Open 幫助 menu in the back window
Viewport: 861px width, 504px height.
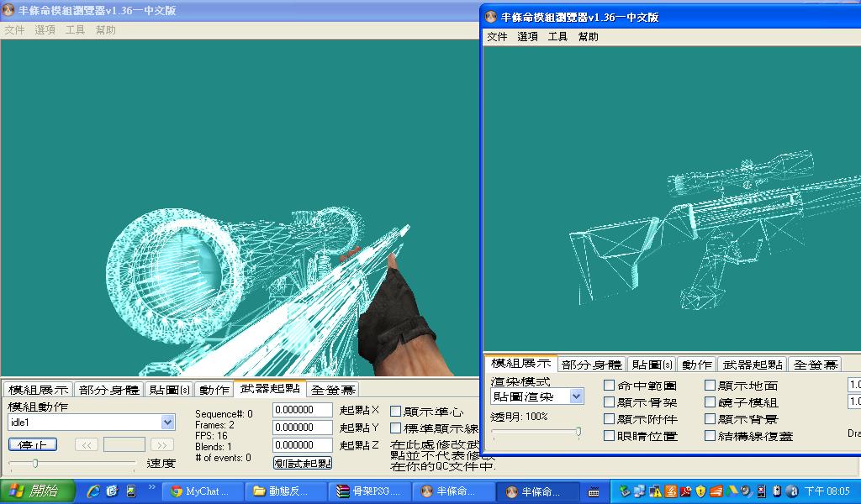point(105,29)
